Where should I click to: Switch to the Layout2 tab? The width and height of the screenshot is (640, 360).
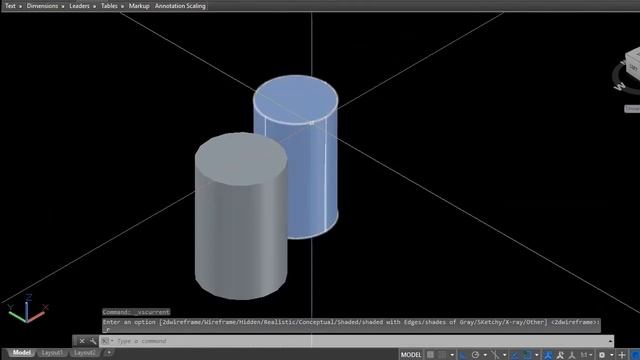click(85, 353)
